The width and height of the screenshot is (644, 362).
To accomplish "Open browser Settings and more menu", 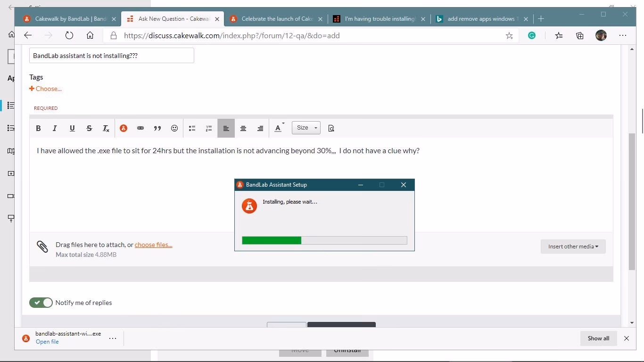I will [x=623, y=35].
